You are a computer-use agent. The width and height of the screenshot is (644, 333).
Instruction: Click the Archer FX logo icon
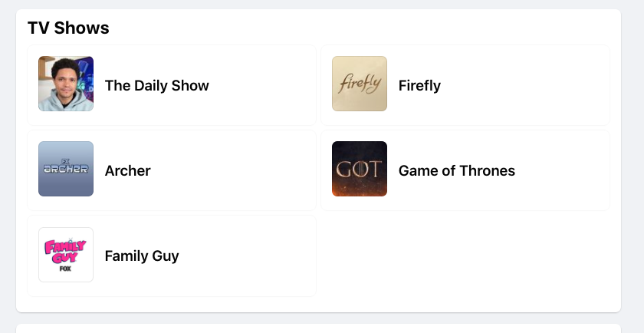(x=66, y=169)
